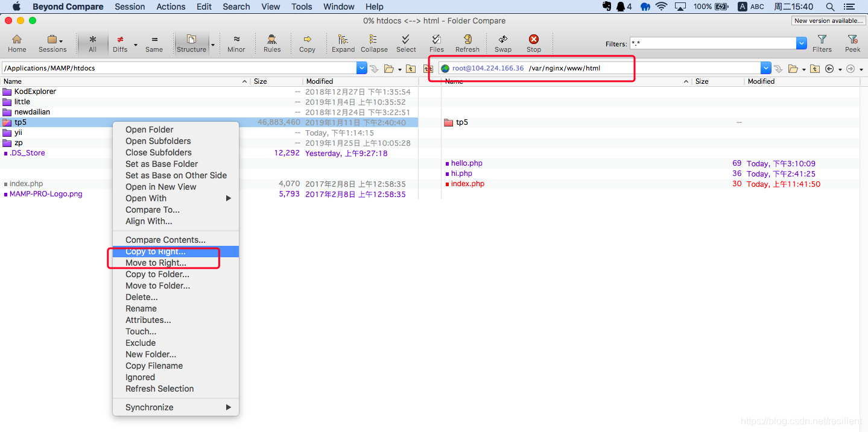Stop the running comparison

534,43
